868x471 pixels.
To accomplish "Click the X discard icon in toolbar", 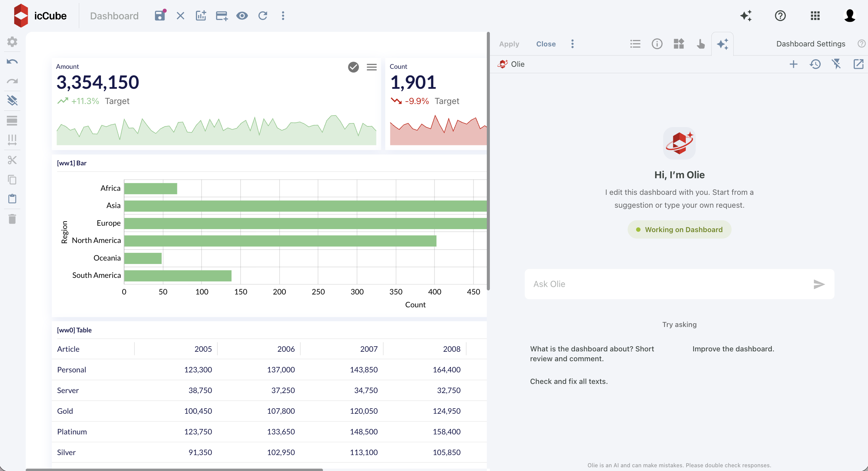I will (180, 16).
